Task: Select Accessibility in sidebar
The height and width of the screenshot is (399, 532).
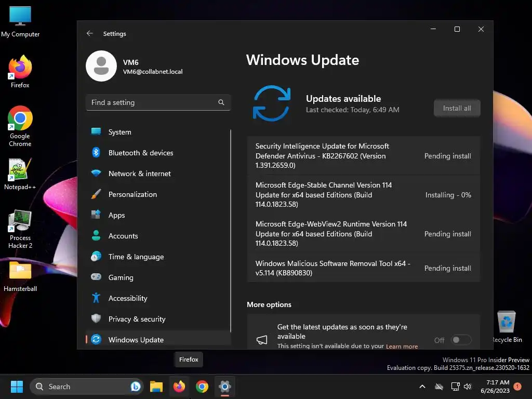Action: click(x=158, y=298)
